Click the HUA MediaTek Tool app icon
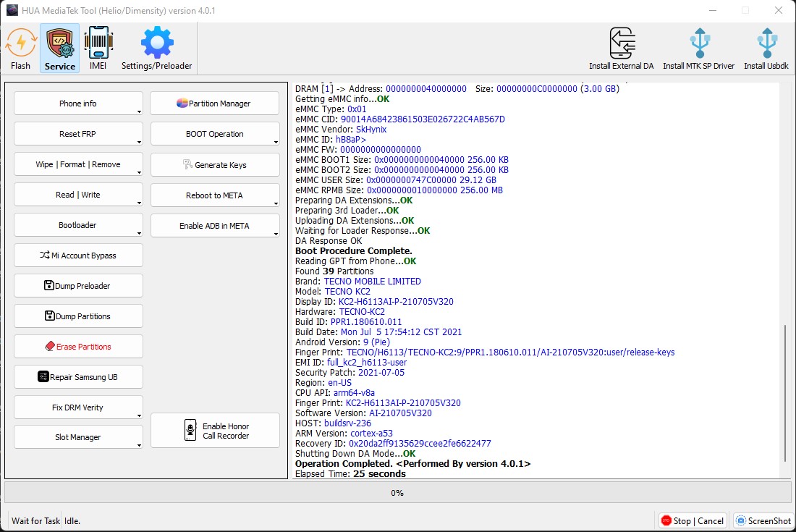The image size is (796, 532). point(12,10)
